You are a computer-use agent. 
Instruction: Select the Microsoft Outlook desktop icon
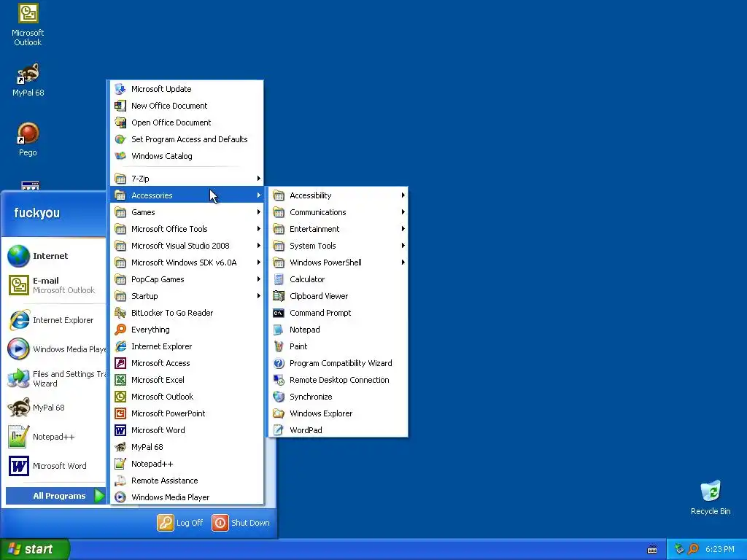tap(28, 24)
